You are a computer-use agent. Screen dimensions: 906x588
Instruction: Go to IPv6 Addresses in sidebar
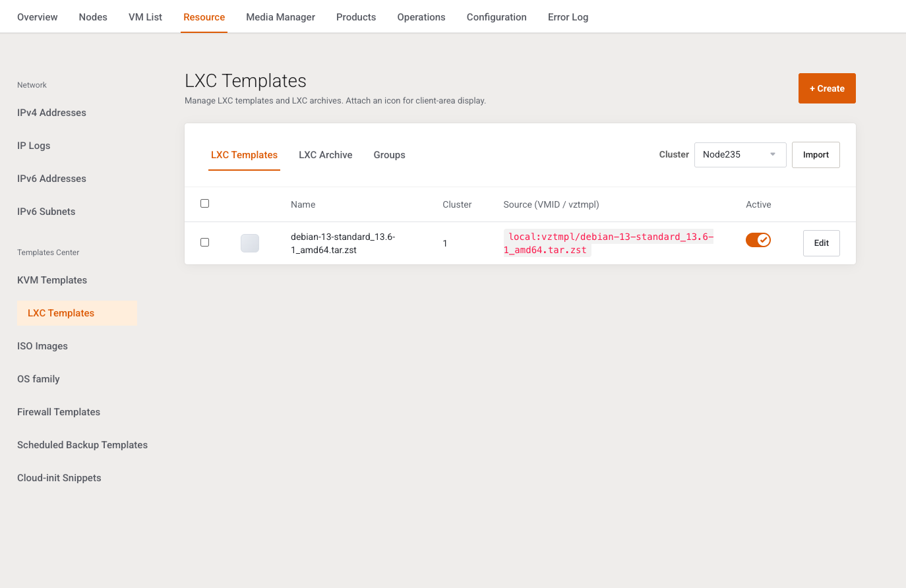tap(51, 179)
